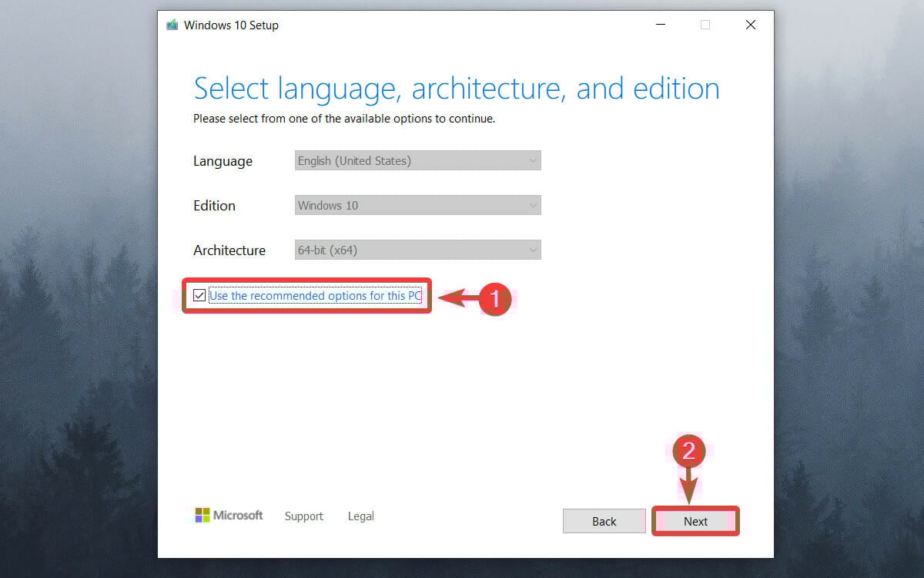The width and height of the screenshot is (924, 578).
Task: Click the "Use the recommended options for this PC" label
Action: [x=316, y=296]
